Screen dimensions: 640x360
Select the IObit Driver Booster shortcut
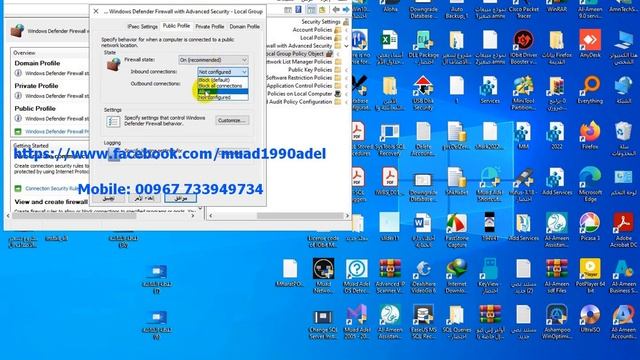[523, 47]
